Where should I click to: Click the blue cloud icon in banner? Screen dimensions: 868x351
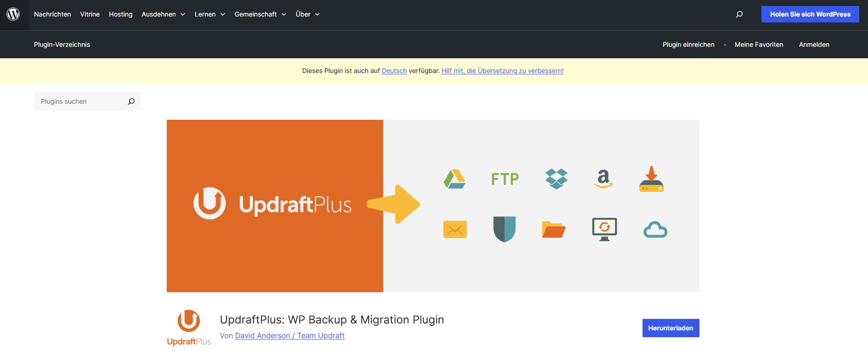(655, 229)
